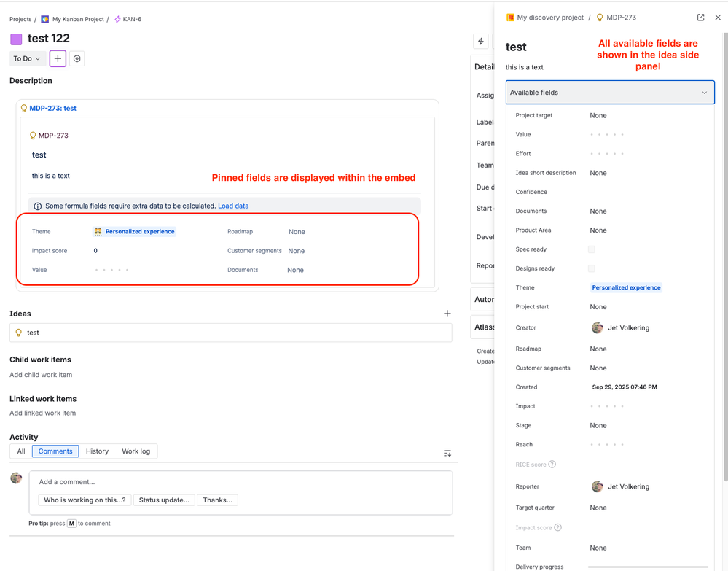The image size is (728, 571).
Task: Toggle the Spec ready checkbox
Action: click(x=592, y=249)
